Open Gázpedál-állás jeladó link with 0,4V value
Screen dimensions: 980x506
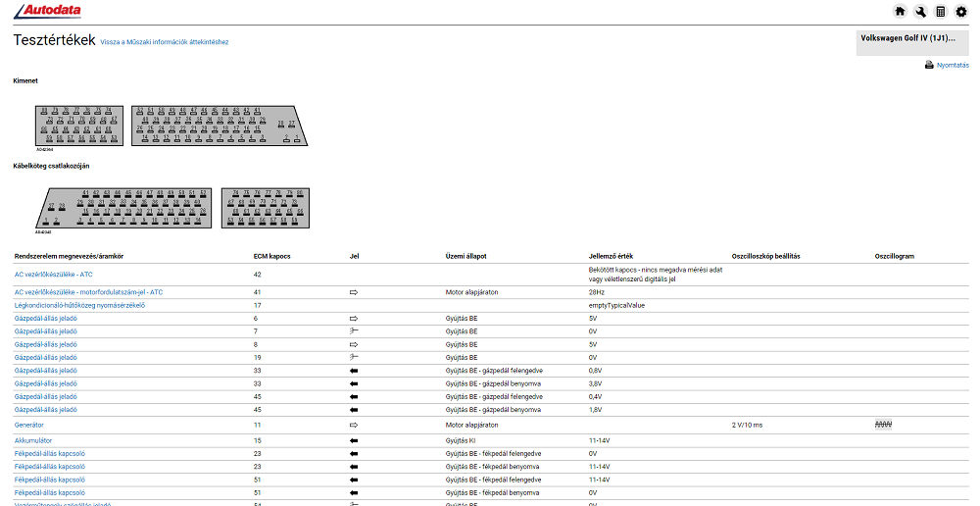click(46, 396)
